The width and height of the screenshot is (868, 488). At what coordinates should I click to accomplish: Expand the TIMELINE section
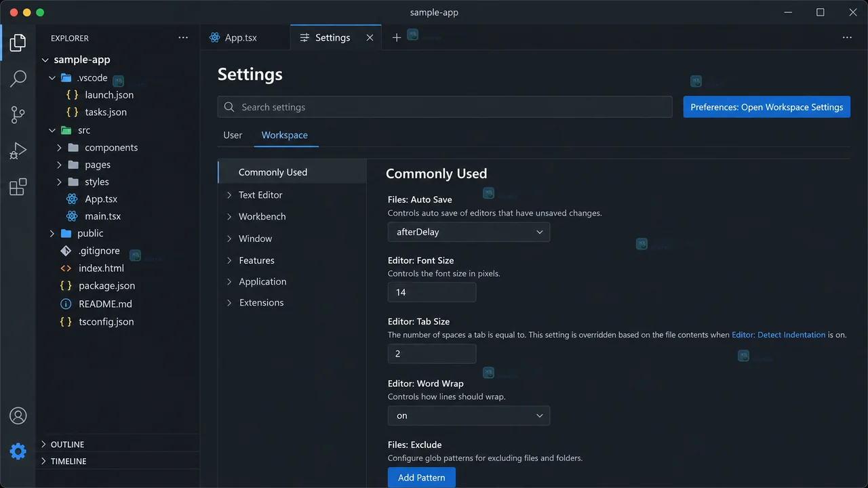click(x=44, y=461)
